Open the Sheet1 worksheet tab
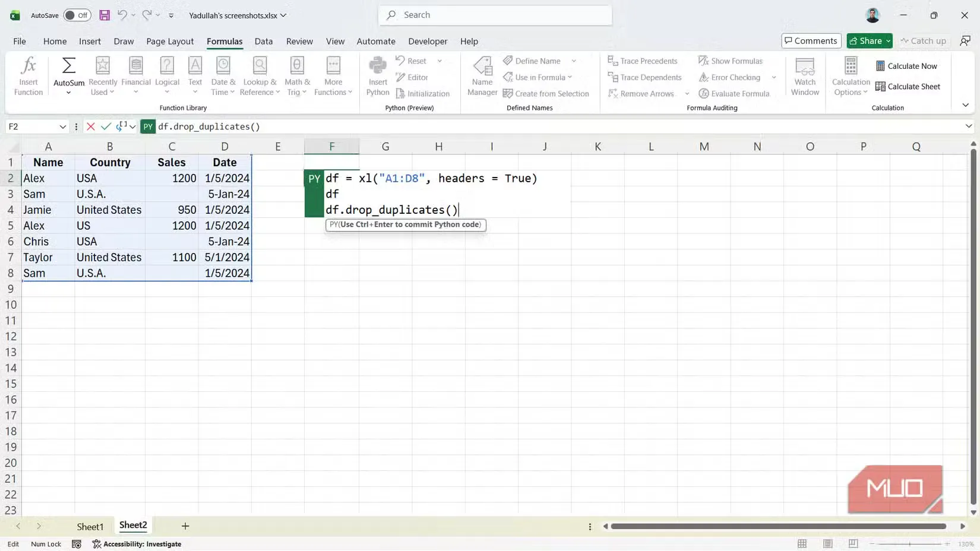Viewport: 980px width, 551px height. 90,525
